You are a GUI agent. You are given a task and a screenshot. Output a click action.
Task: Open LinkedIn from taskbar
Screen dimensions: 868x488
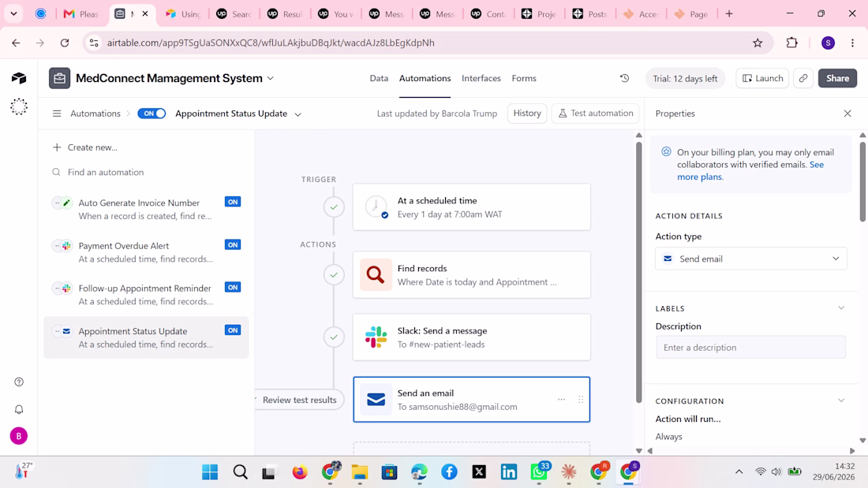click(x=509, y=472)
